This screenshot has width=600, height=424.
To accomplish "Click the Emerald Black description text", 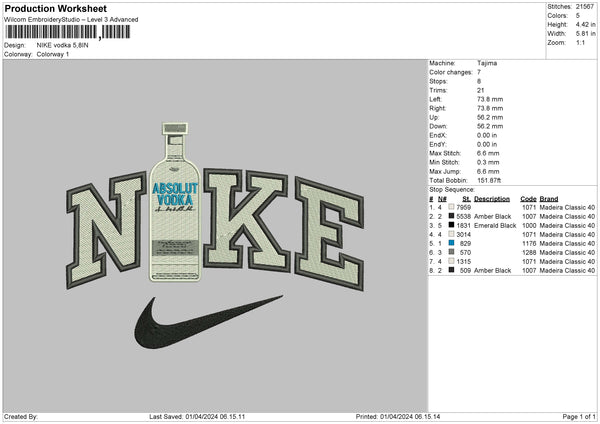I will [495, 225].
